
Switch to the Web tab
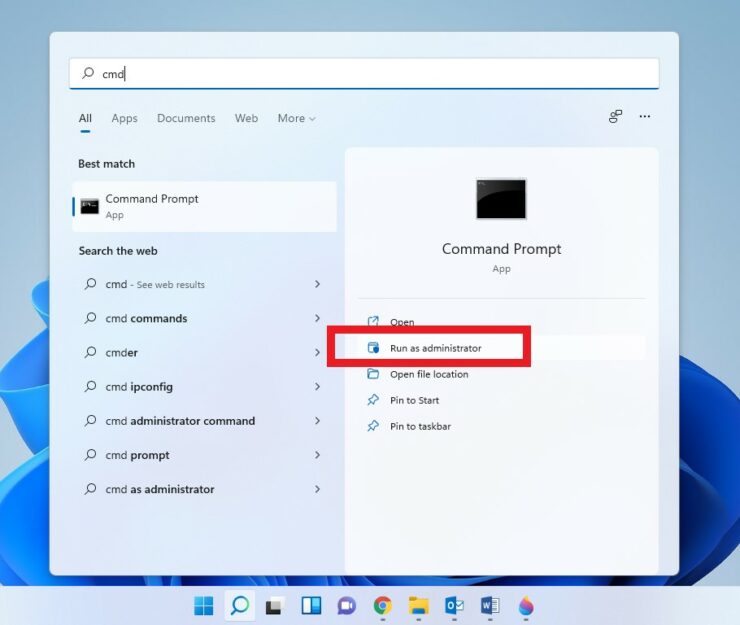coord(246,118)
